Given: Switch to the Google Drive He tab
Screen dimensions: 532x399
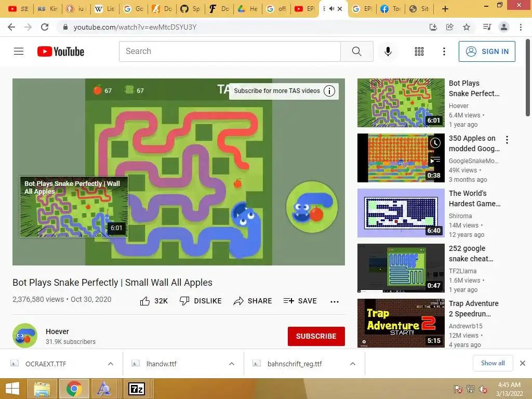Looking at the screenshot, I should coord(247,9).
